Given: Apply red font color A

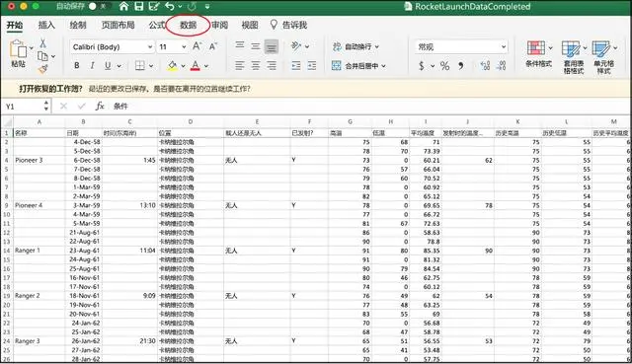Looking at the screenshot, I should pos(196,66).
